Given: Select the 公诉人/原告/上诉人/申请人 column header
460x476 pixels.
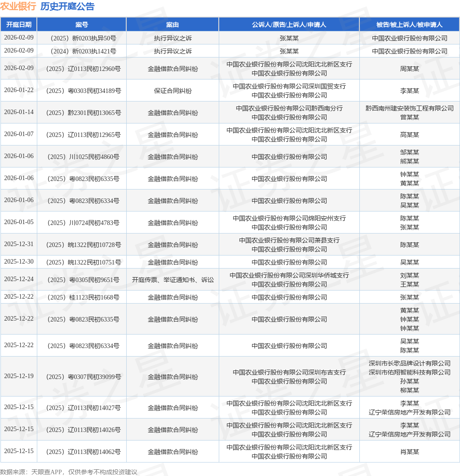Looking at the screenshot, I should [x=289, y=25].
